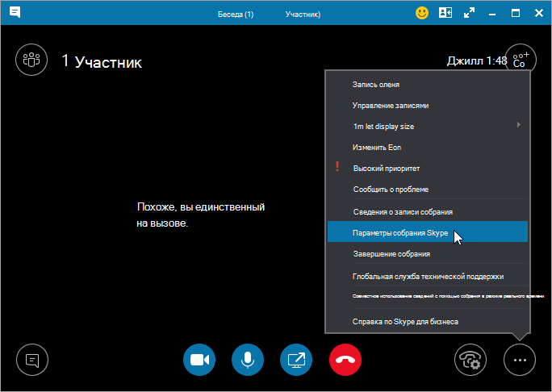Click Сообщить о проблеме menu item
Image resolution: width=552 pixels, height=392 pixels.
[428, 190]
